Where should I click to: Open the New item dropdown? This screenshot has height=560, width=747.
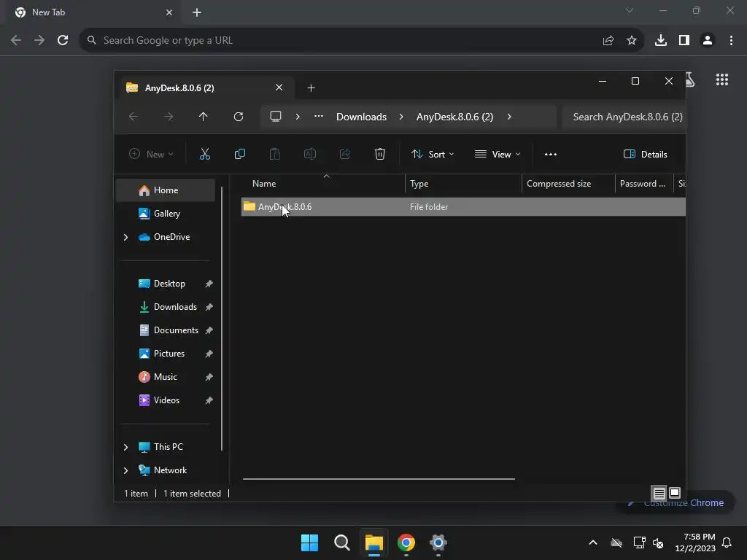(x=152, y=155)
